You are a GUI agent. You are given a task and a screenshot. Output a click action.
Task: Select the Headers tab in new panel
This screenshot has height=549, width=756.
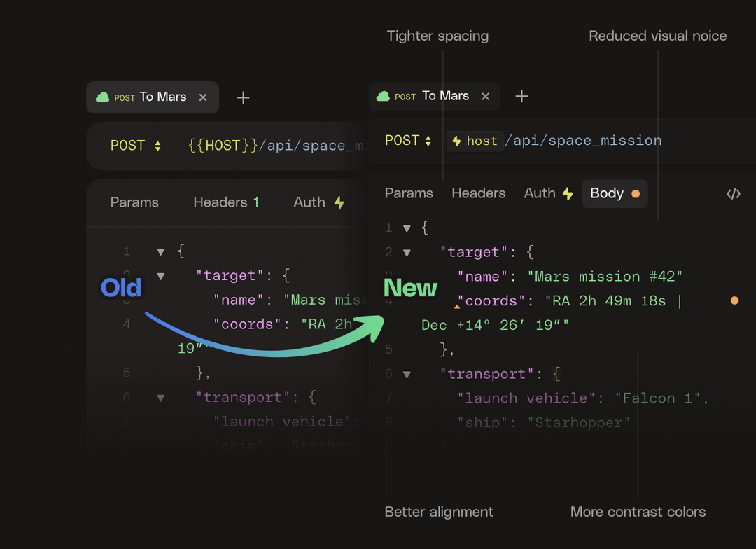pyautogui.click(x=478, y=193)
